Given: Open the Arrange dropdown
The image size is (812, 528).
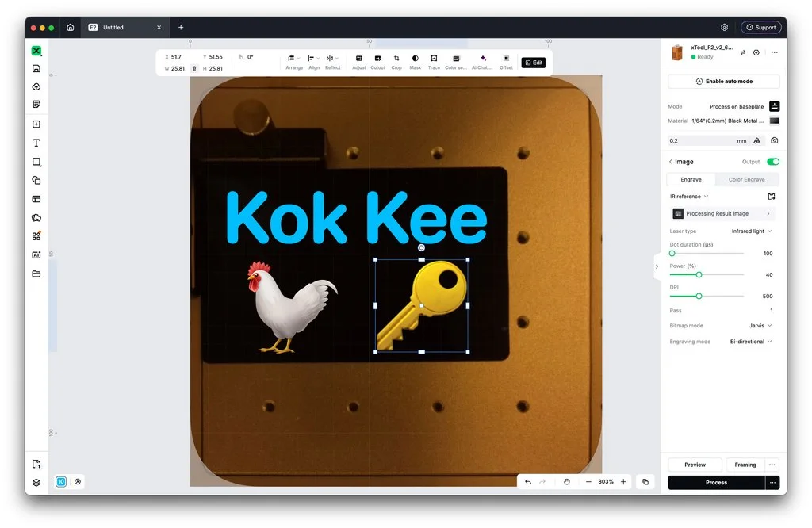Looking at the screenshot, I should [x=294, y=62].
